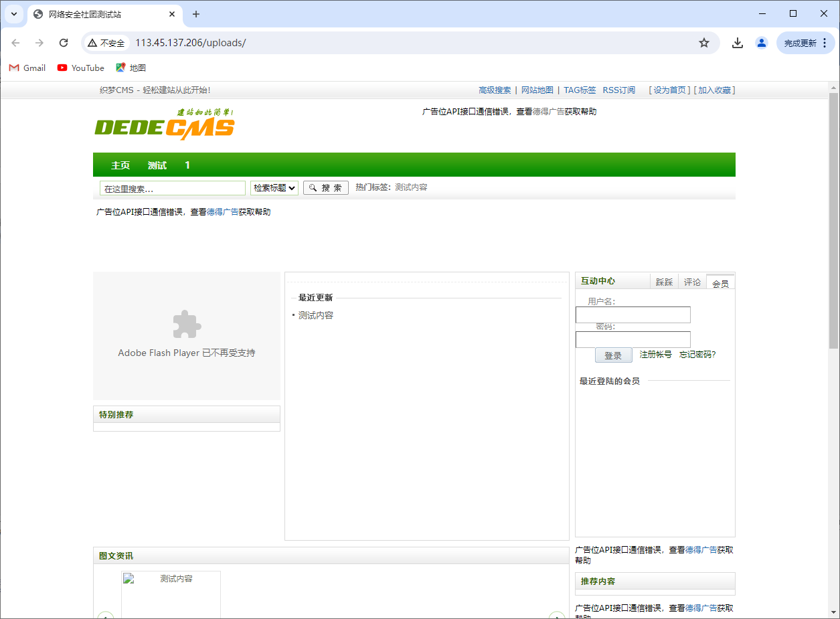This screenshot has height=619, width=840.
Task: Open the Chrome downloads icon
Action: point(737,43)
